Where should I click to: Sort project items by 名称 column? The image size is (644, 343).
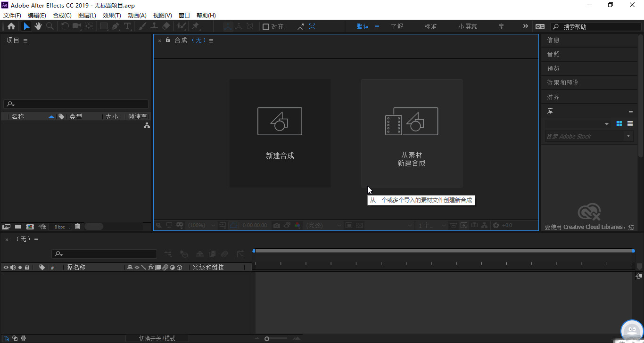pyautogui.click(x=18, y=116)
